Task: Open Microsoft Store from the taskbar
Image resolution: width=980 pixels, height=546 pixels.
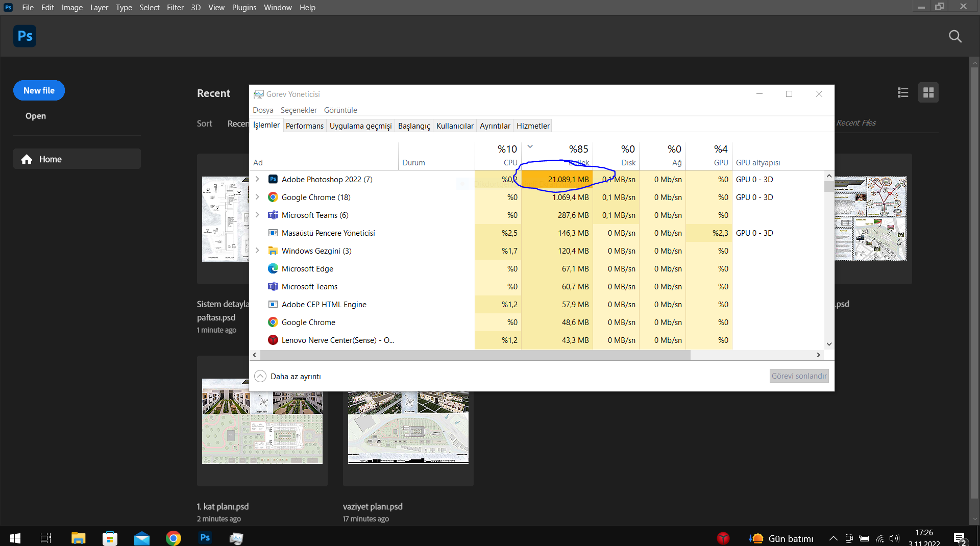Action: coord(110,538)
